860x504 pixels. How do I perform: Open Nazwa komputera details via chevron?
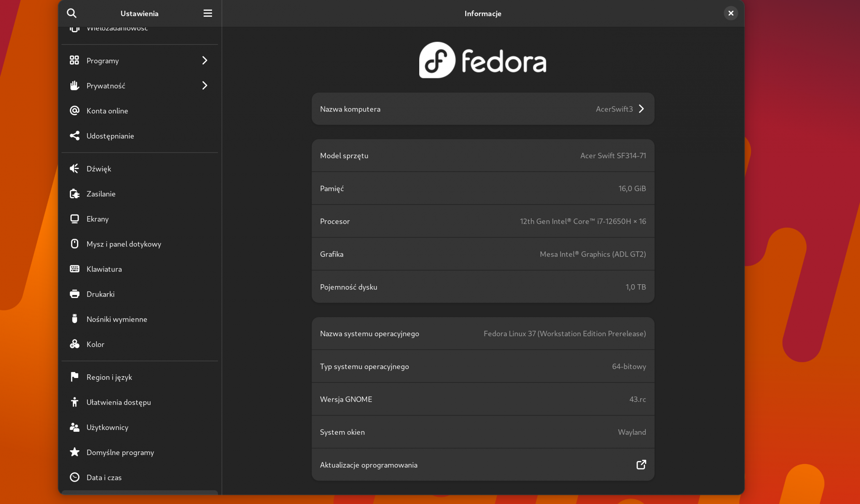point(641,109)
